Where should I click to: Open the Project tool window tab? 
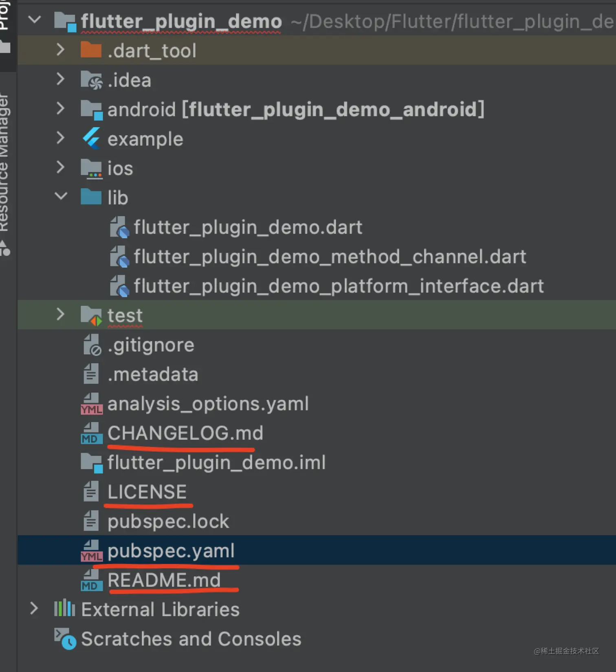pos(4,16)
